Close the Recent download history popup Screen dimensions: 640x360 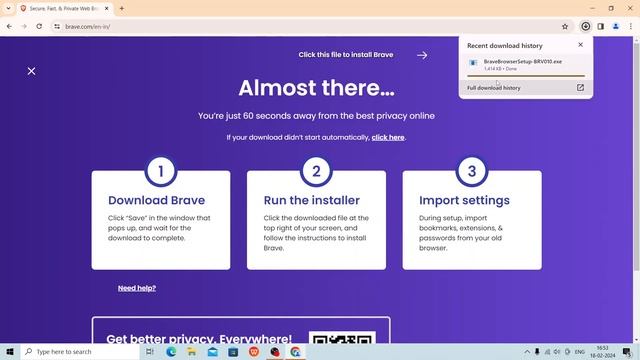(580, 45)
